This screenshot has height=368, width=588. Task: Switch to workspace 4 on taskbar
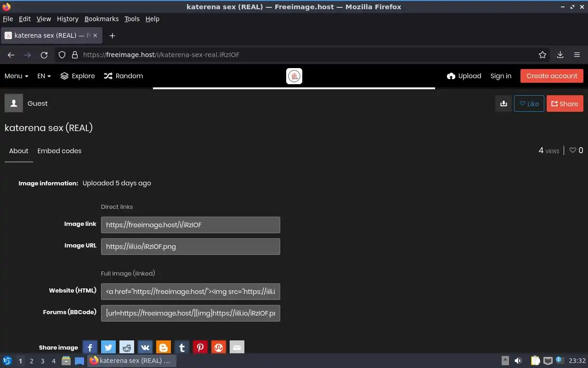[x=53, y=361]
